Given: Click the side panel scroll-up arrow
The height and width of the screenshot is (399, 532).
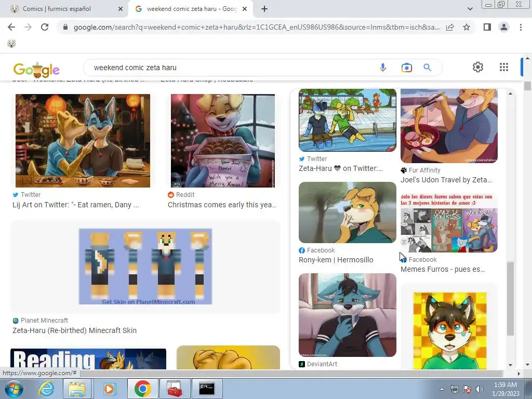Looking at the screenshot, I should (511, 94).
